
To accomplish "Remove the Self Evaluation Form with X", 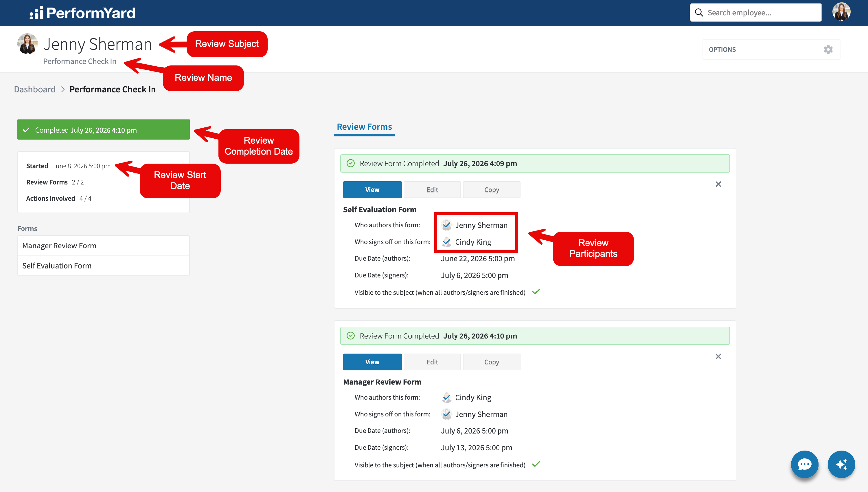I will [718, 184].
